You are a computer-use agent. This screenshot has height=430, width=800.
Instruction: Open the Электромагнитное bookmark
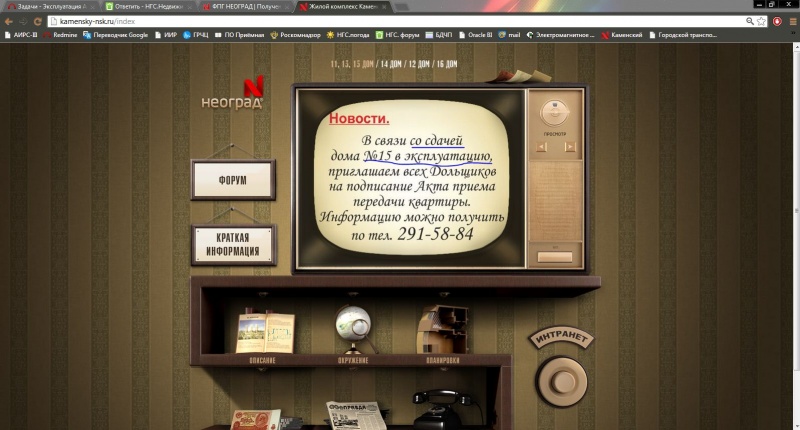tap(561, 35)
